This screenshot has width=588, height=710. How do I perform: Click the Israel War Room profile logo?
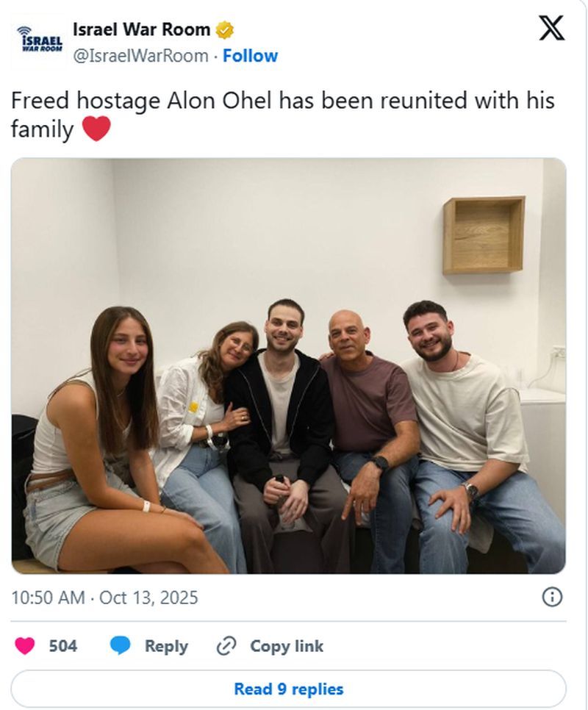tap(39, 43)
